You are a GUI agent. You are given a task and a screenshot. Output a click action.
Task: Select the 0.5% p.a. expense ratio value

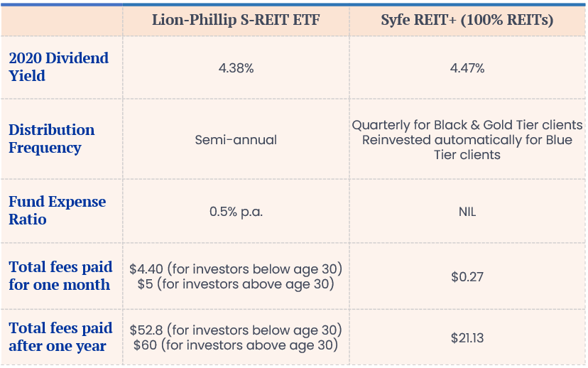[x=236, y=212]
